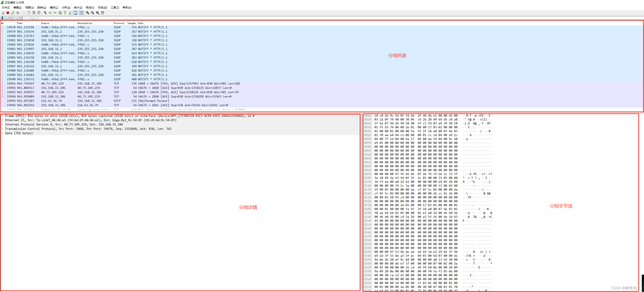
Task: Select packet 19996 to 116.63.56.79
Action: (322, 105)
